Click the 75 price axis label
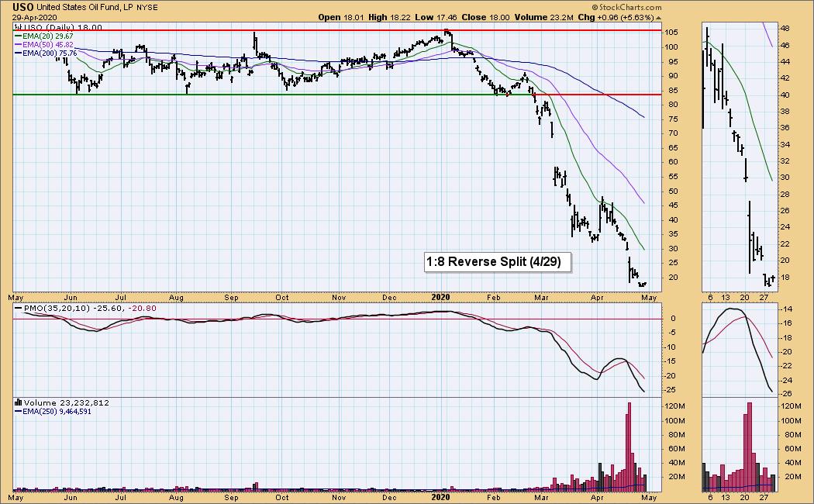The image size is (814, 504). coord(674,119)
